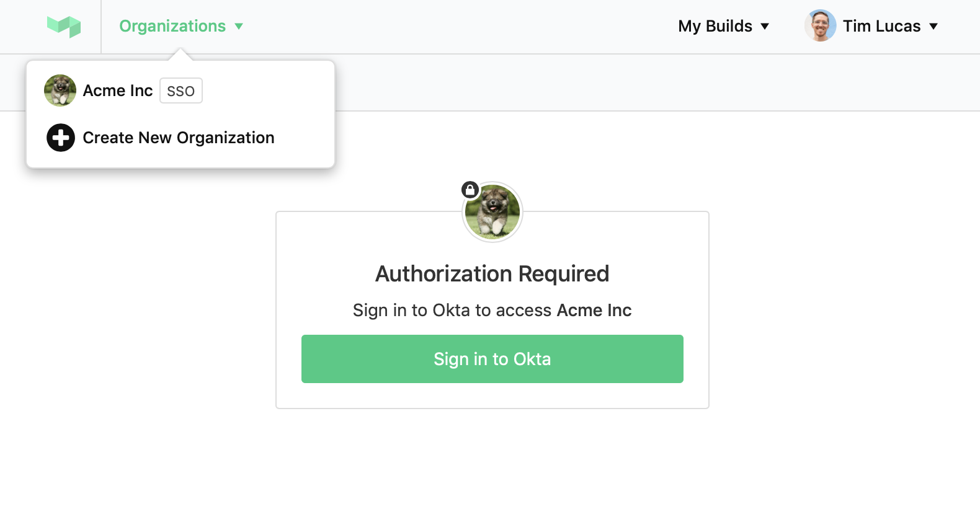Viewport: 980px width, 517px height.
Task: Click the padlock badge on the avatar
Action: [x=470, y=189]
